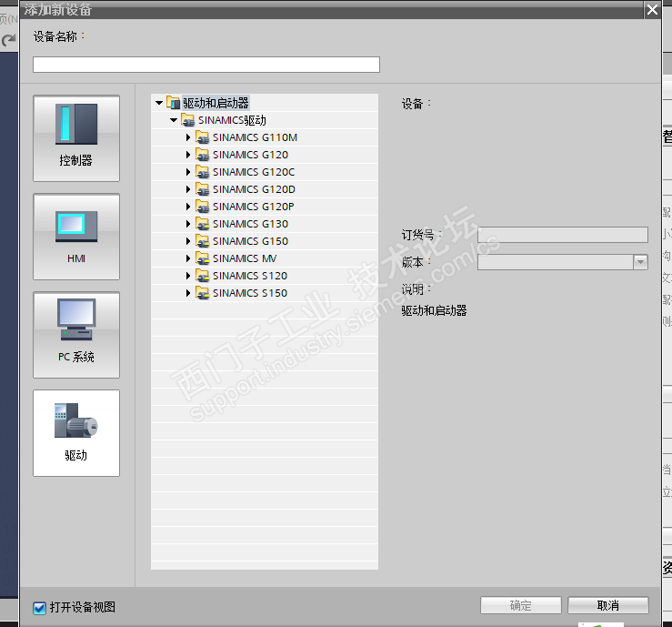Click the SINAMICS S120 folder icon
This screenshot has height=627, width=672.
point(202,276)
